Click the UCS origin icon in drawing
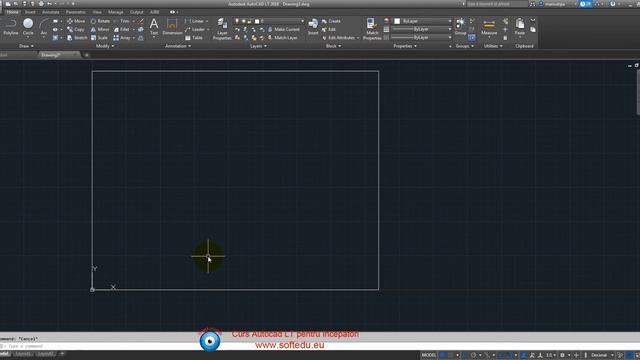This screenshot has height=360, width=640. [93, 289]
